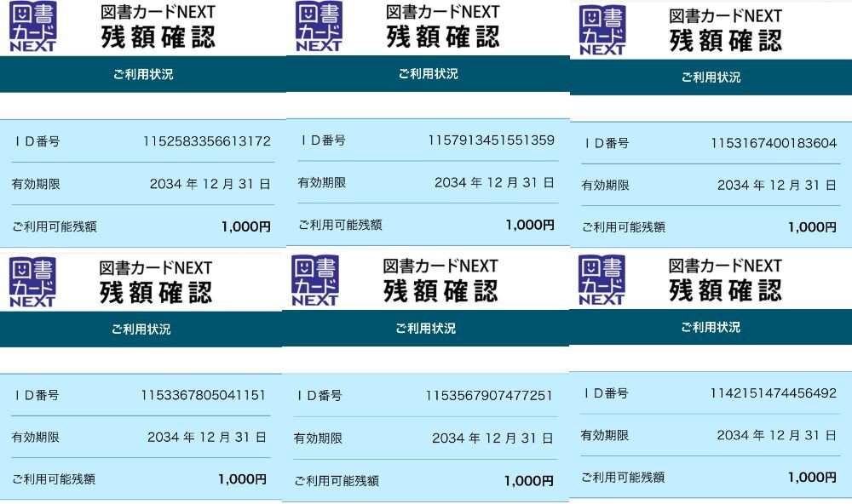The width and height of the screenshot is (852, 504).
Task: Click the ご利用状況 header above ID 1152583356613172
Action: pyautogui.click(x=143, y=74)
